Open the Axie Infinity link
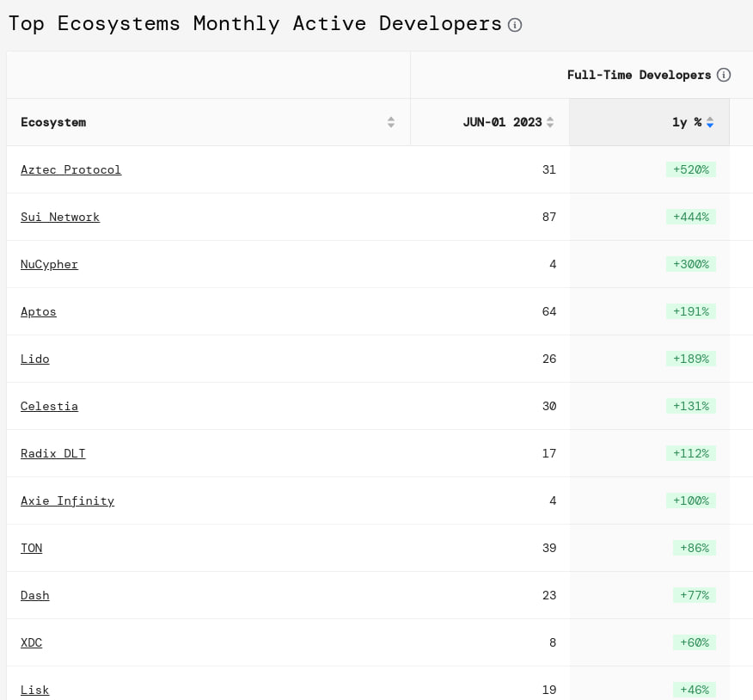The width and height of the screenshot is (753, 700). [x=67, y=500]
